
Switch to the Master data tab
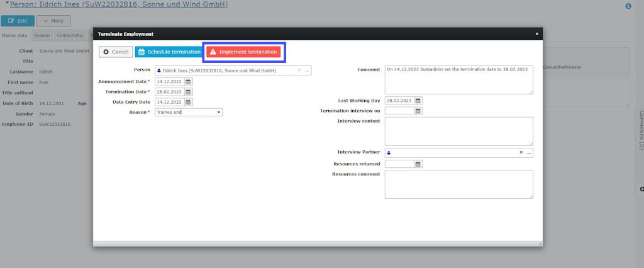[x=14, y=35]
